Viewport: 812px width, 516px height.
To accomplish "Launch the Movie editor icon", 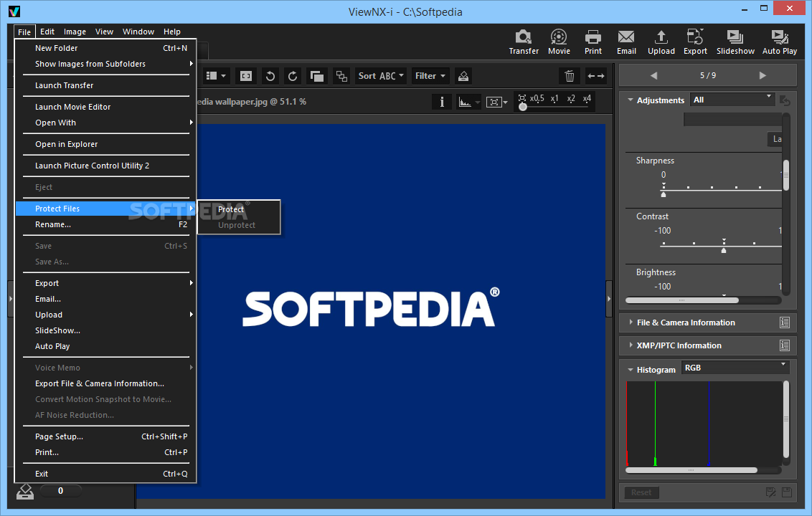I will click(559, 42).
